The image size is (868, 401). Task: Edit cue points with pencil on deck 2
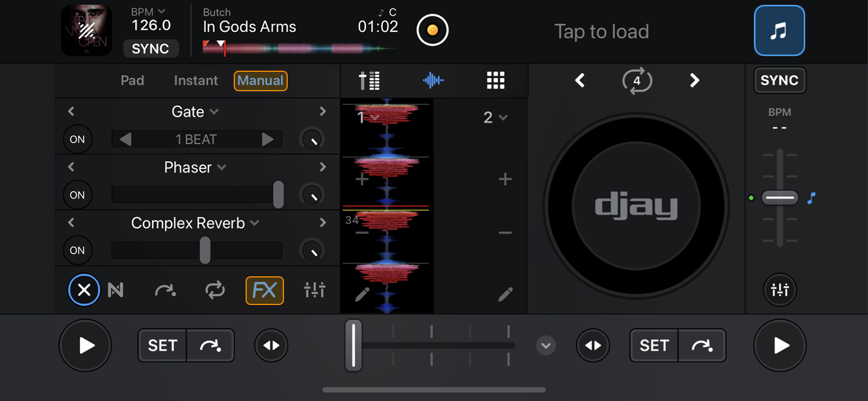click(505, 294)
